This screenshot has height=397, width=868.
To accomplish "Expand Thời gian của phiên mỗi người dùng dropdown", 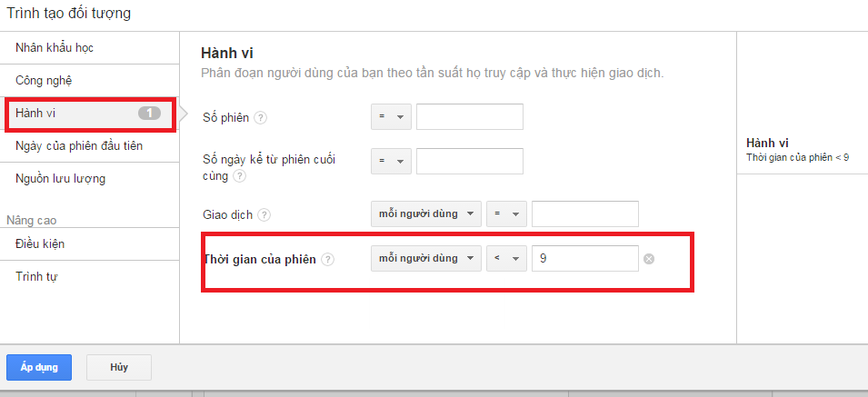I will click(x=425, y=259).
